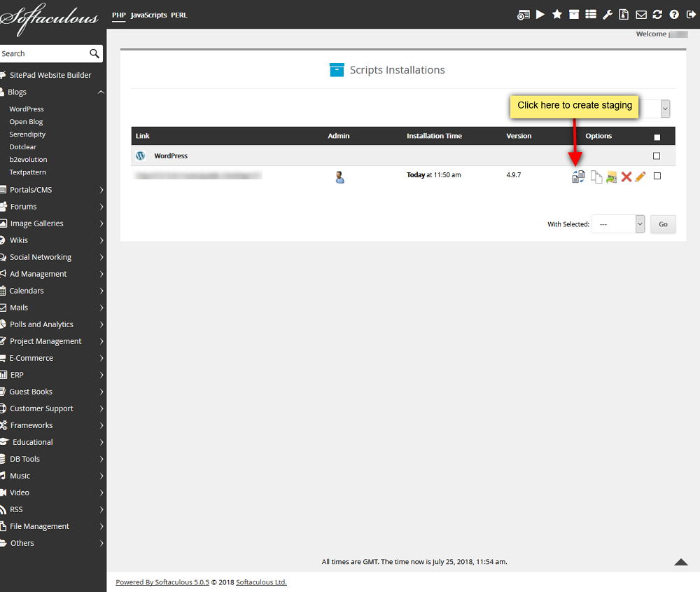Click the create staging icon
The height and width of the screenshot is (592, 700).
click(578, 177)
